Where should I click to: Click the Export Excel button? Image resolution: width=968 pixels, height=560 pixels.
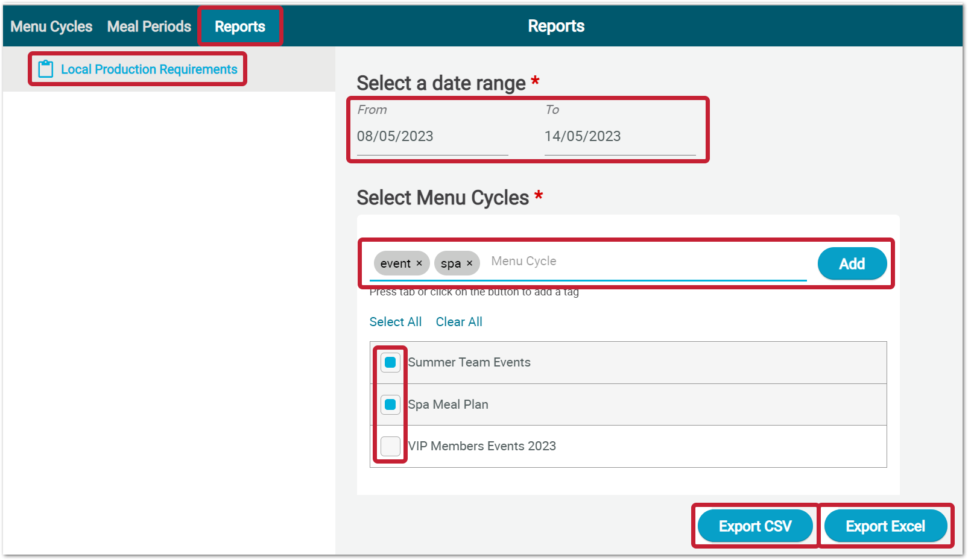tap(885, 526)
